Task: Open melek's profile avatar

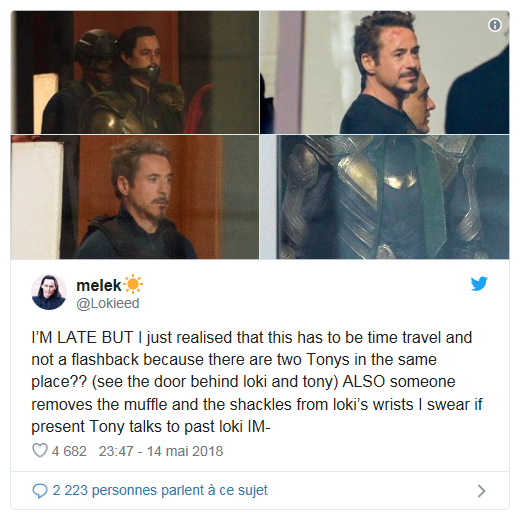Action: (x=49, y=292)
